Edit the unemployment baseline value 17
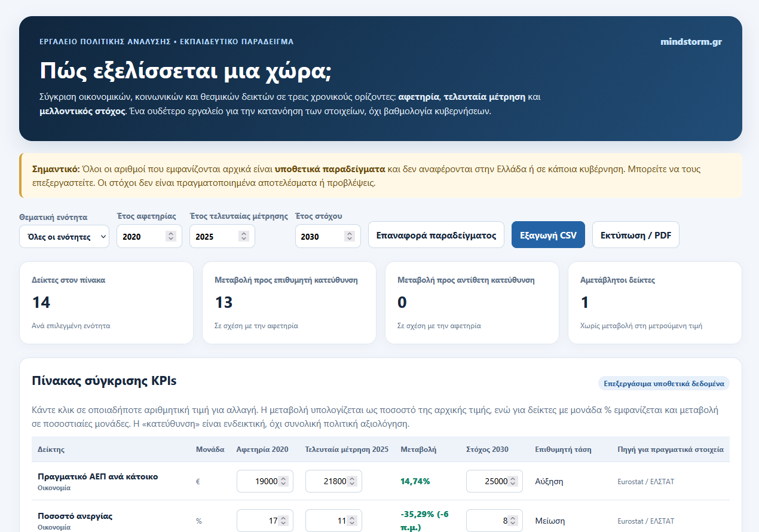Screen dimensions: 759x532 (x=265, y=521)
